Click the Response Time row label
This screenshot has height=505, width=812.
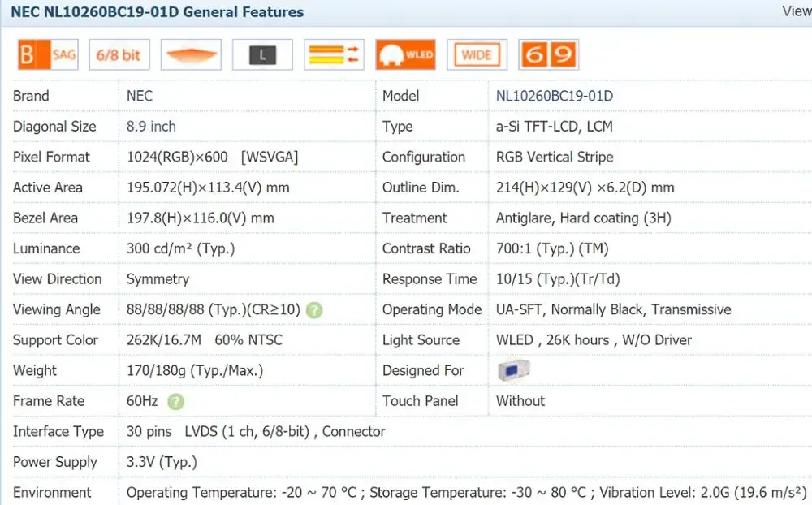430,279
